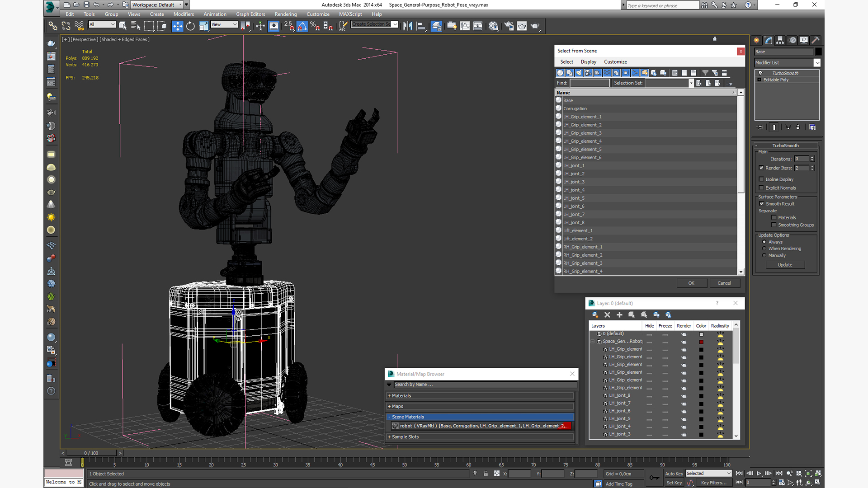Screen dimensions: 868x488
Task: Click OK button in Select From Scene
Action: (691, 283)
